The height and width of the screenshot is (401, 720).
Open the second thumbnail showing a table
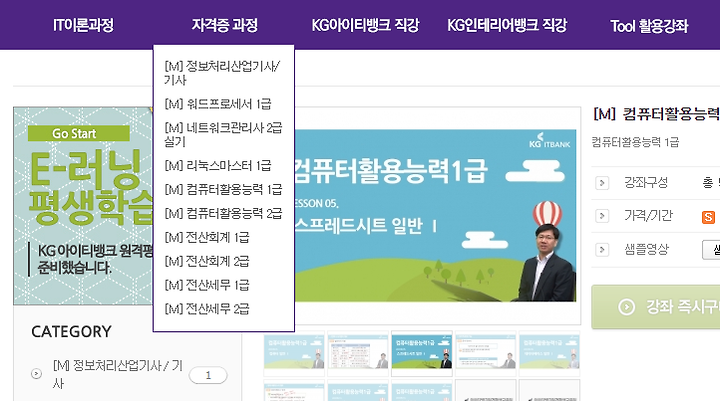[358, 353]
